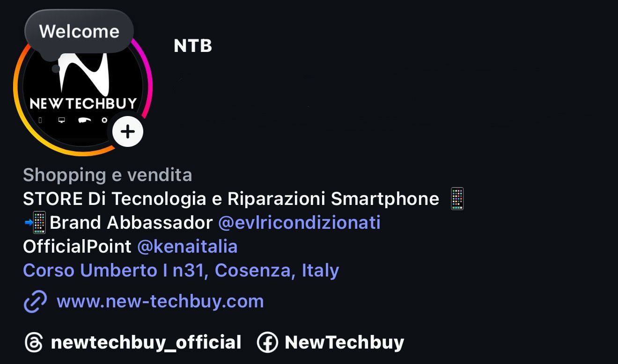Image resolution: width=618 pixels, height=364 pixels.
Task: Click the phone-with-arrow emoji before Brand Abbassador
Action: (36, 223)
